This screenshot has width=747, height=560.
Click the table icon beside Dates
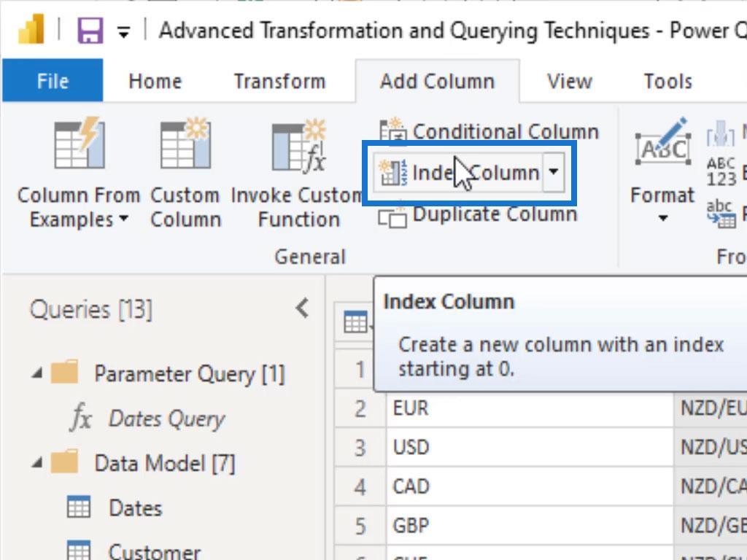79,507
